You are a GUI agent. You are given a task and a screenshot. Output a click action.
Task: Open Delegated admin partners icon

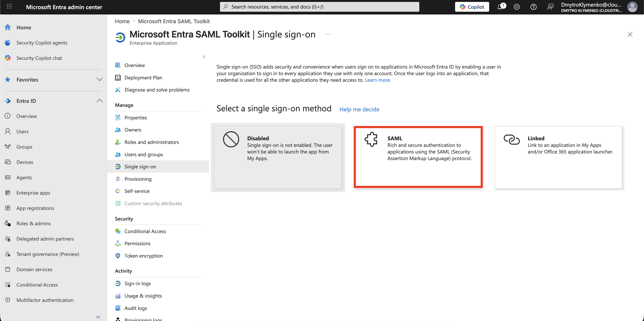pos(8,239)
